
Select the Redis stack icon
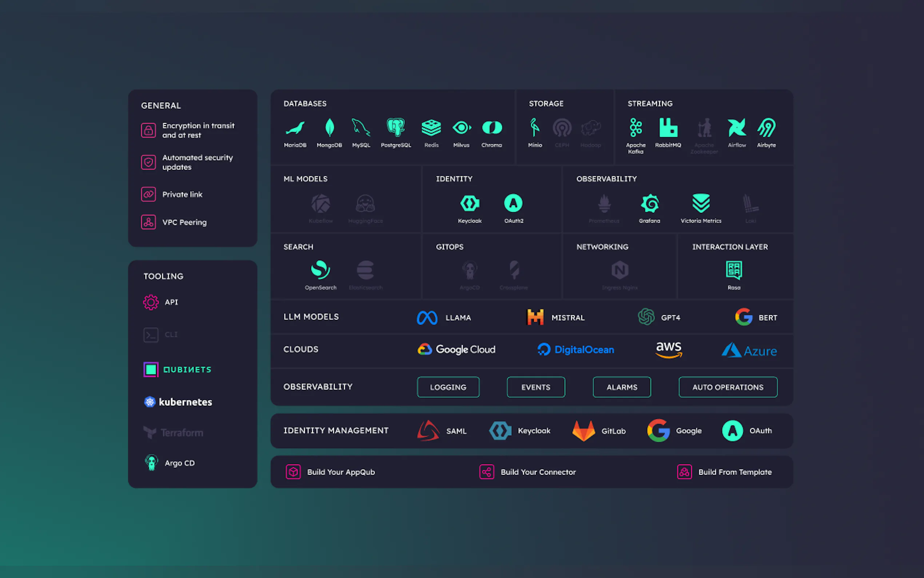431,128
